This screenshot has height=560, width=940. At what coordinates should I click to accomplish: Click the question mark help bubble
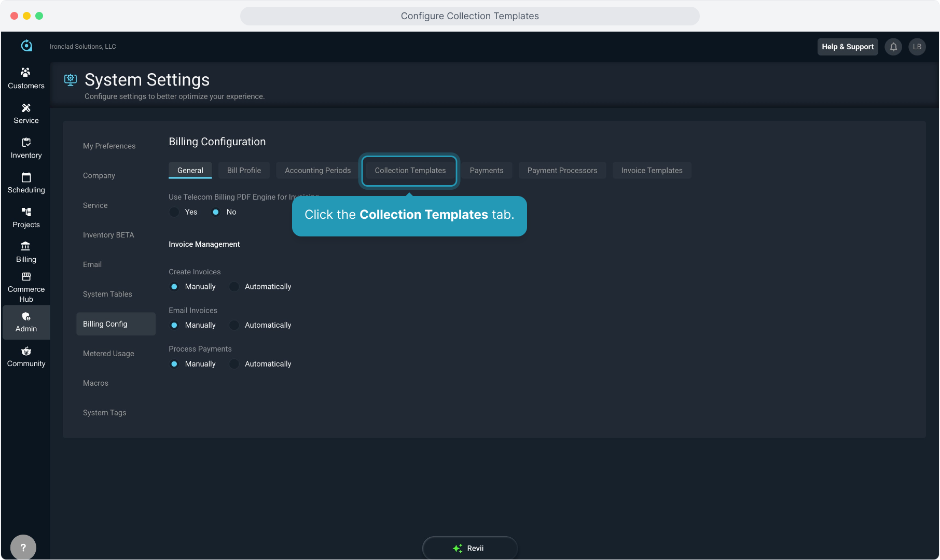[x=23, y=547]
